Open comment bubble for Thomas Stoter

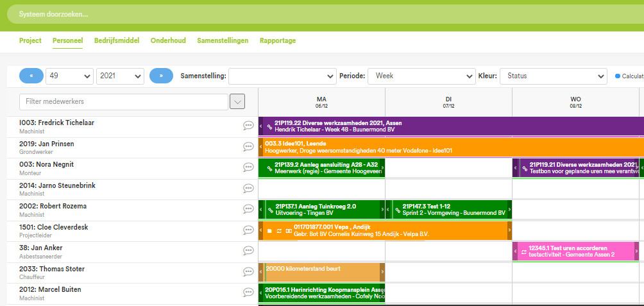(x=248, y=271)
